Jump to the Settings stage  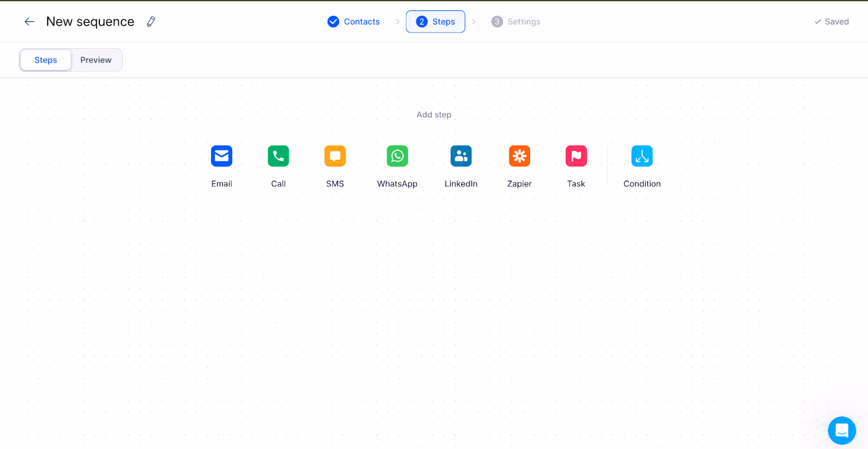tap(516, 22)
